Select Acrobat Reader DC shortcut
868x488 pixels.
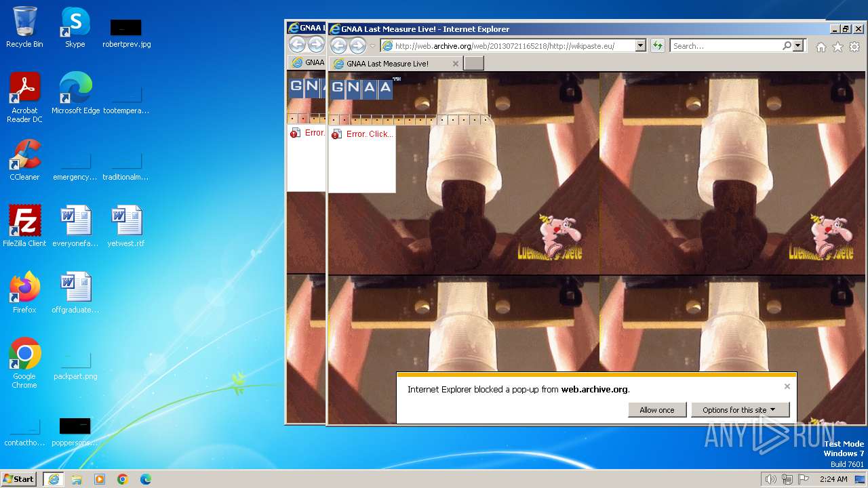point(24,98)
